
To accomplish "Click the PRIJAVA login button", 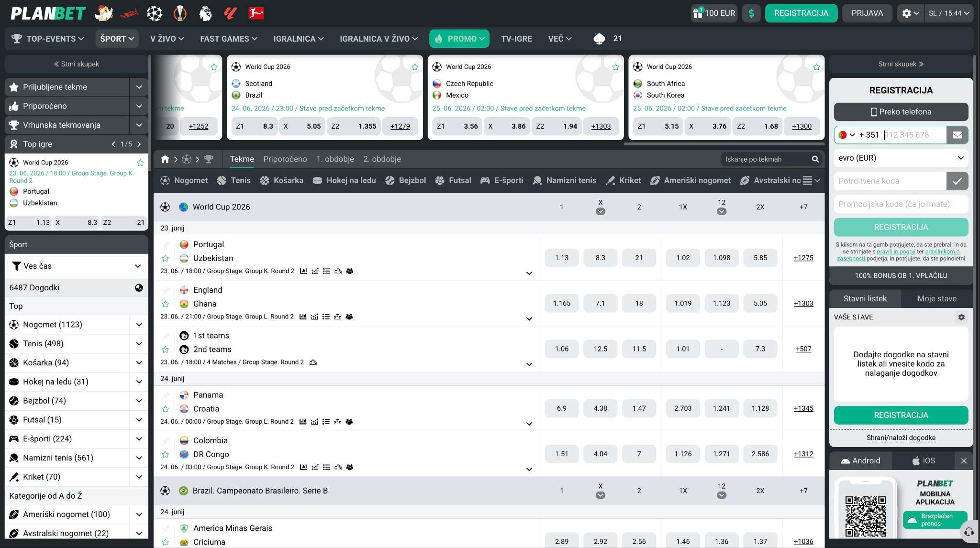I will point(867,13).
